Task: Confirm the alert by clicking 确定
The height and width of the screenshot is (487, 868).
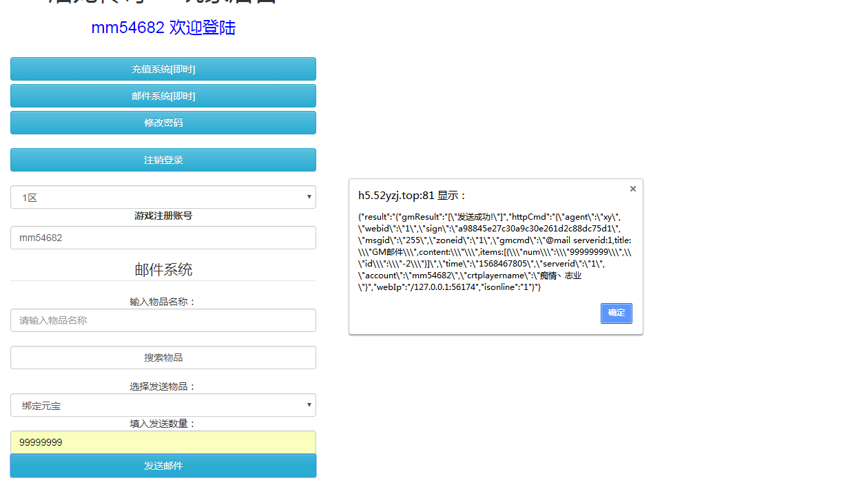Action: 616,313
